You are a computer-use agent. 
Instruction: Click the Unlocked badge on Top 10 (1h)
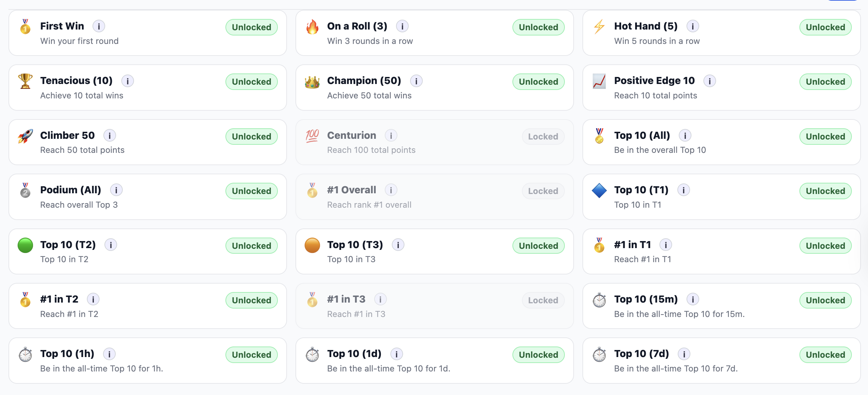tap(251, 355)
